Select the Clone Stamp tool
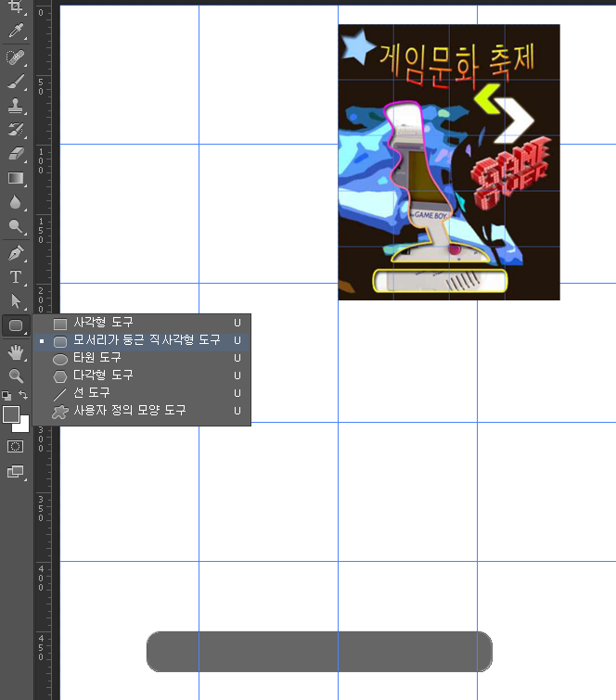This screenshot has width=616, height=700. tap(16, 106)
